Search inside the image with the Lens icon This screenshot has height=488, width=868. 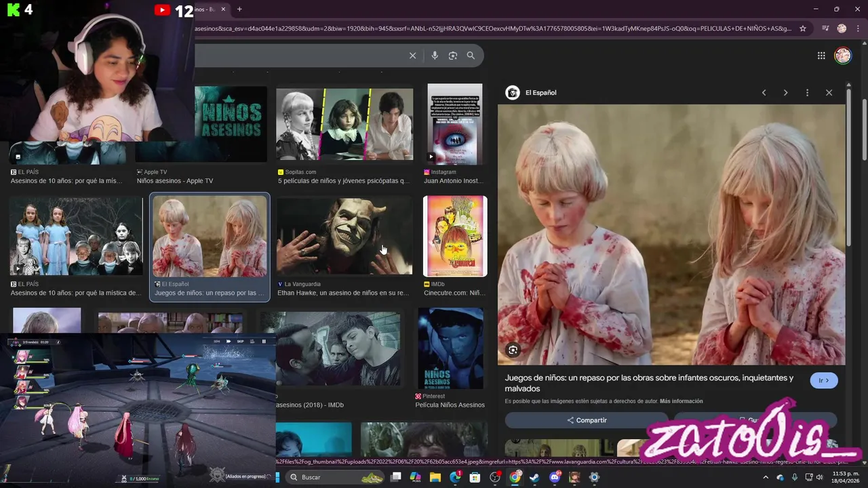[x=513, y=350]
